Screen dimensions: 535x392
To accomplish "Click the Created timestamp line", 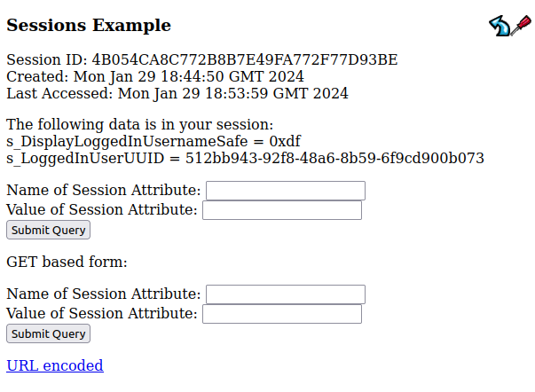I will coord(155,76).
